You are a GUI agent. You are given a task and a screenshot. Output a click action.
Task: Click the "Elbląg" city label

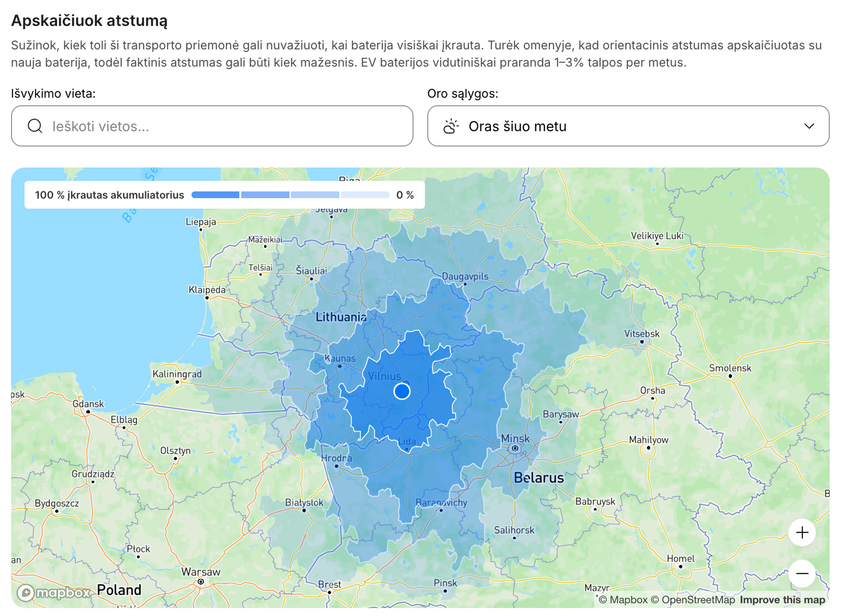(124, 420)
